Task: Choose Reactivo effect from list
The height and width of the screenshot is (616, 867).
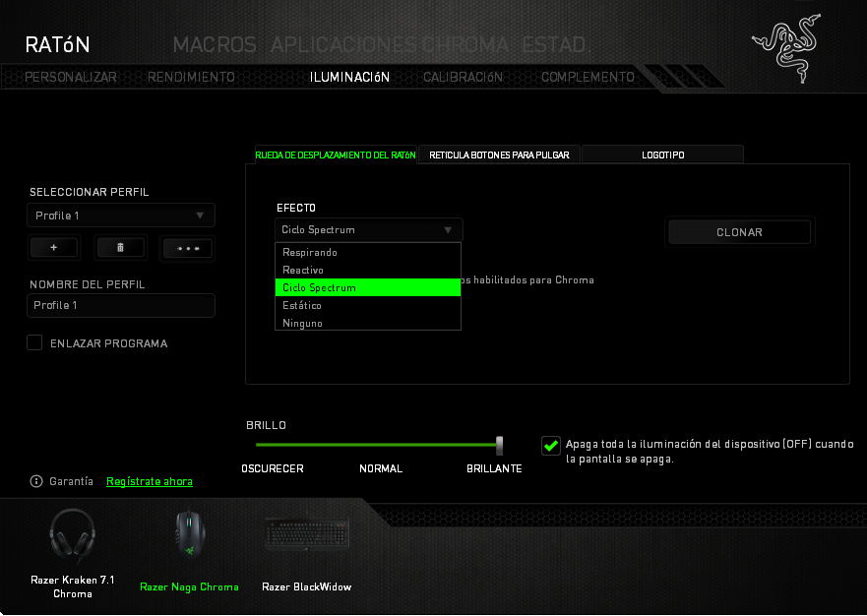Action: point(368,270)
